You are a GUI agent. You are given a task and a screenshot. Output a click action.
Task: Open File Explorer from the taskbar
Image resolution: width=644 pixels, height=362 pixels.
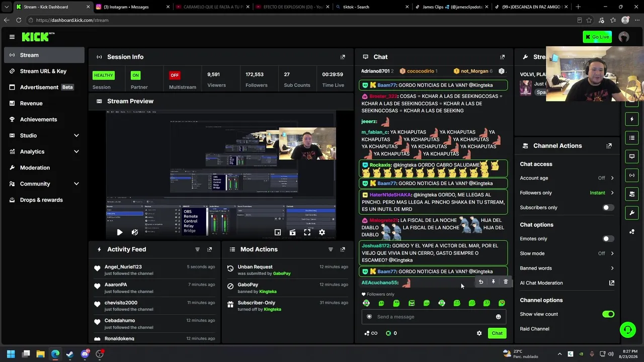tap(40, 354)
